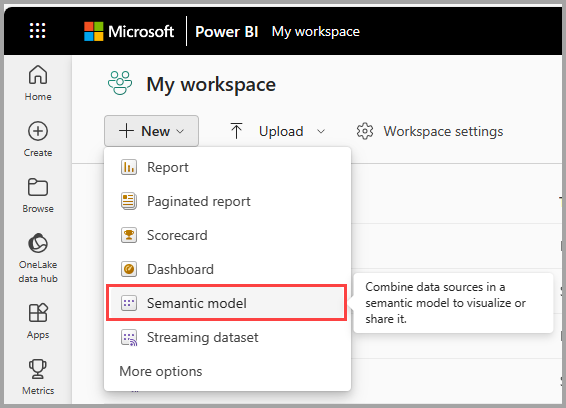Expand the Upload chevron dropdown

pyautogui.click(x=321, y=131)
